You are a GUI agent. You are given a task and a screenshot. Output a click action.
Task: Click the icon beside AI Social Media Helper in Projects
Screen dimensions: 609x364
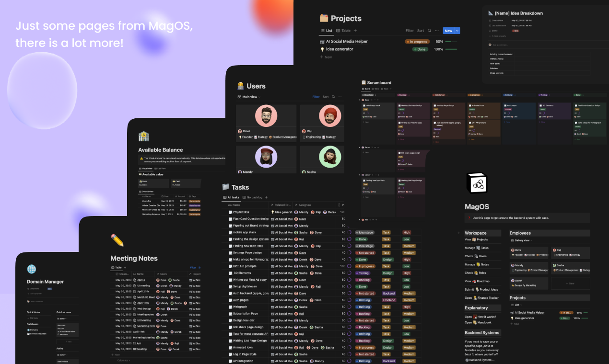coord(322,41)
